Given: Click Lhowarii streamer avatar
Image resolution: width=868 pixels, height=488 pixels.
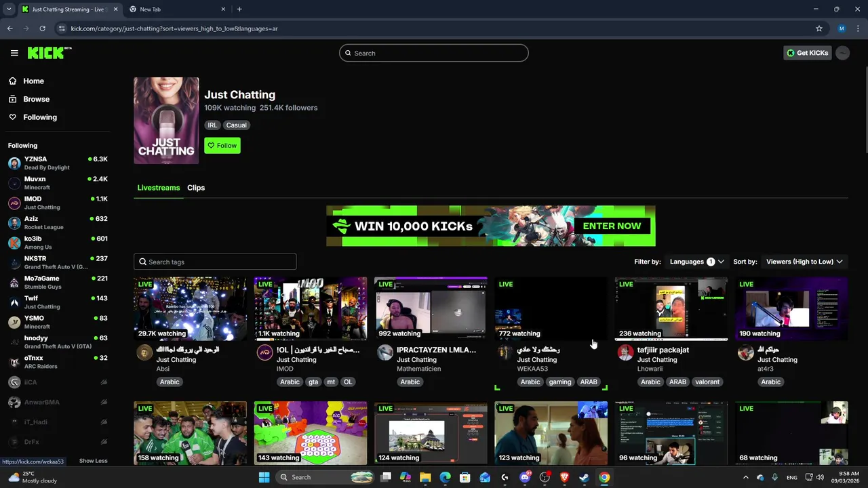Looking at the screenshot, I should coord(625,352).
